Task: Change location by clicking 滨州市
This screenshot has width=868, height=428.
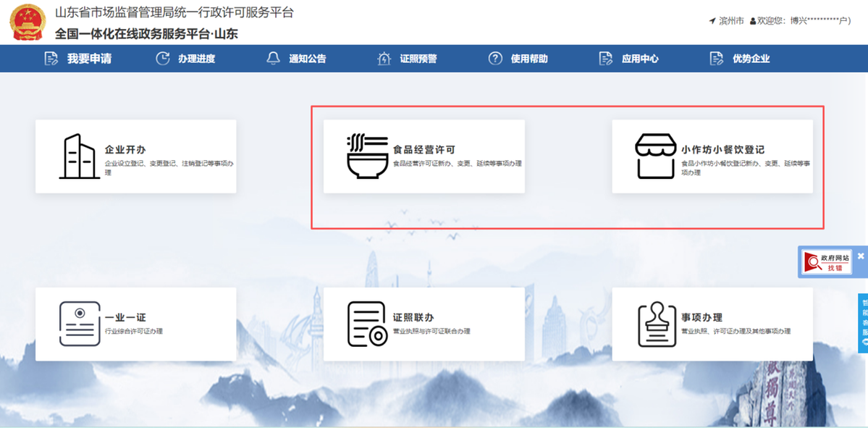Action: pos(730,21)
